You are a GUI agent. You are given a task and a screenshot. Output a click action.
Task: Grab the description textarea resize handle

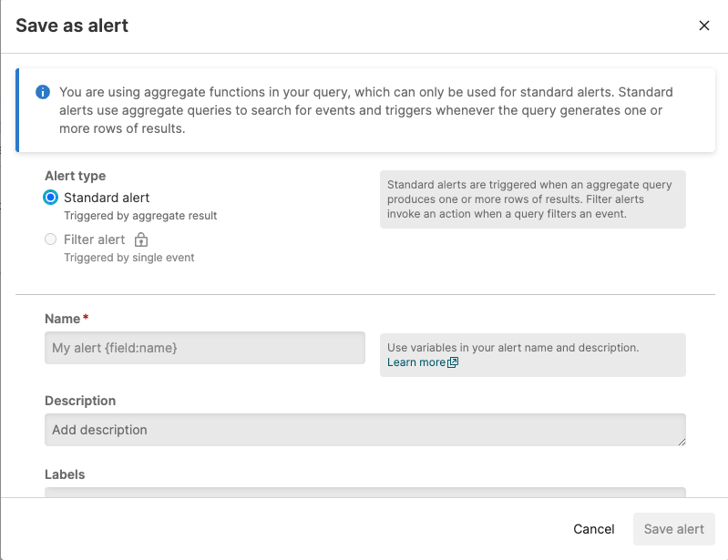point(681,441)
